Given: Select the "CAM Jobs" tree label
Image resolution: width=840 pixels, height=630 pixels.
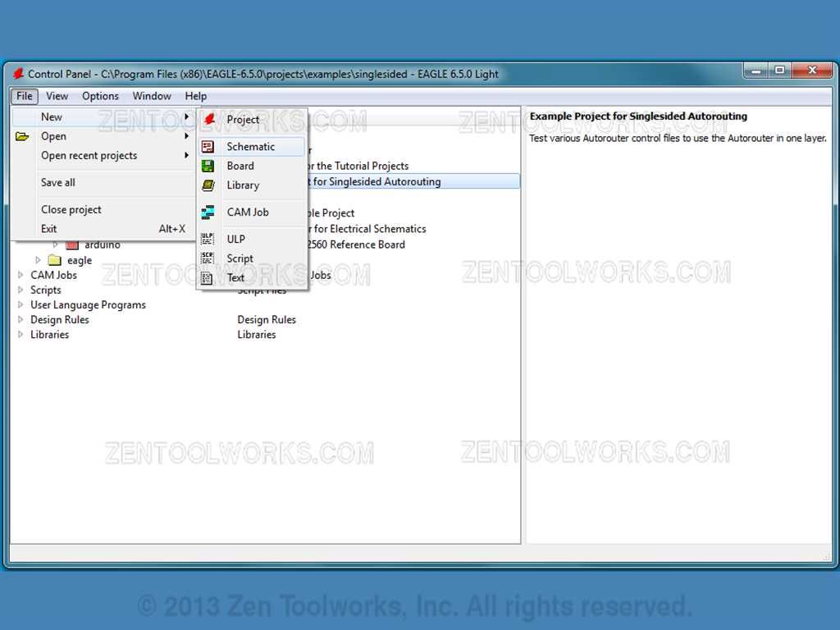Looking at the screenshot, I should pos(53,275).
